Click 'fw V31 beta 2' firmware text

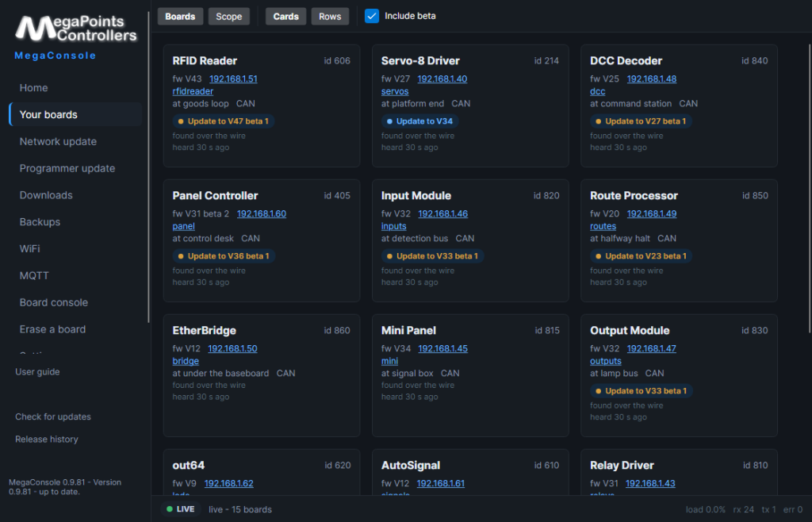[201, 213]
